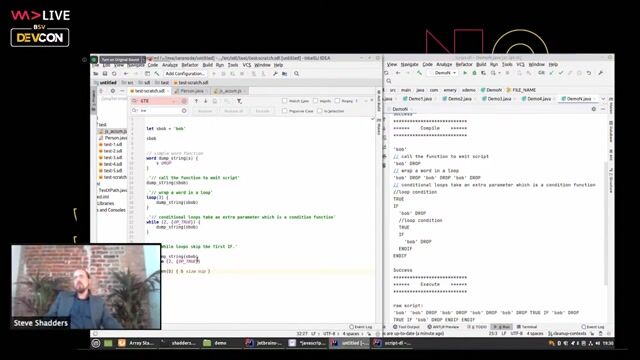640x360 pixels.
Task: Click the Replace all button
Action: click(x=233, y=111)
